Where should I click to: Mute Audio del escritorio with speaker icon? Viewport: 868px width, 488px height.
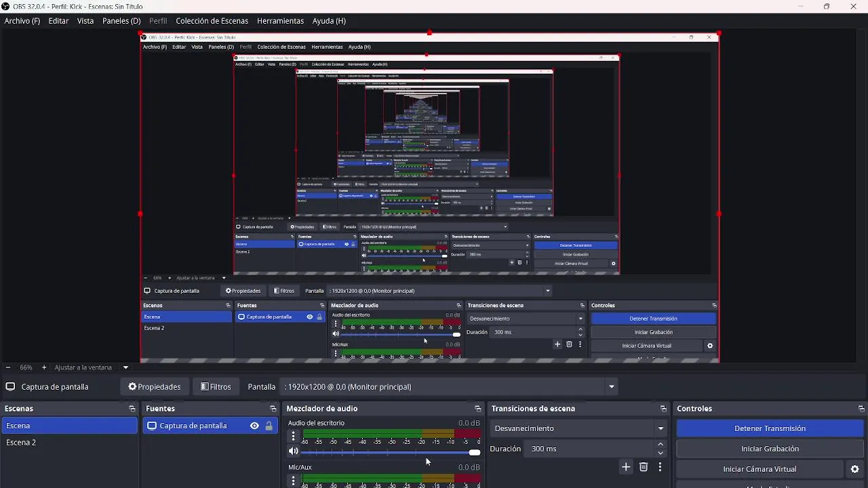point(293,451)
